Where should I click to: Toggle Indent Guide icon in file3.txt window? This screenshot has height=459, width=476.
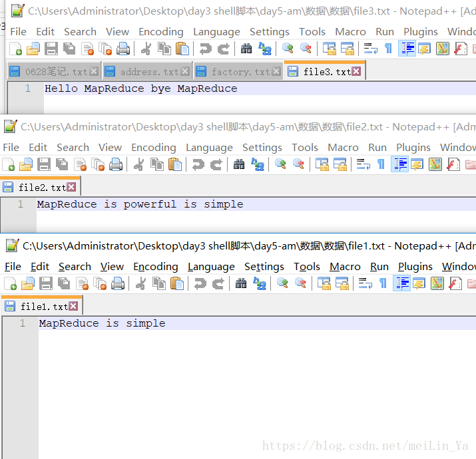click(407, 49)
